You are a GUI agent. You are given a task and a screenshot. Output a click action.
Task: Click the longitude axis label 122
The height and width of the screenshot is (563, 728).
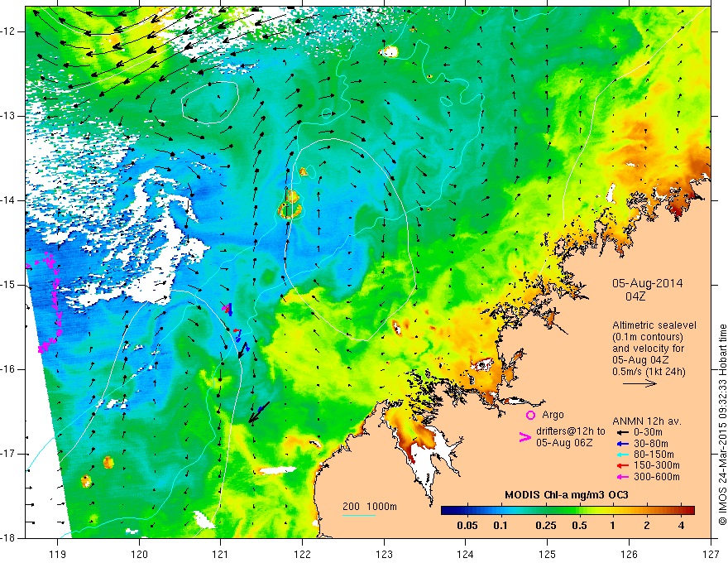302,554
